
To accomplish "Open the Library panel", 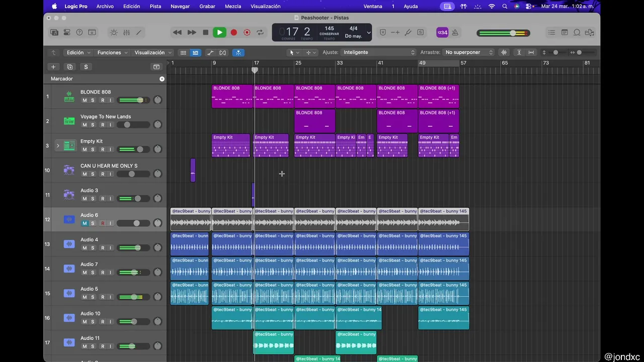I will click(x=54, y=32).
